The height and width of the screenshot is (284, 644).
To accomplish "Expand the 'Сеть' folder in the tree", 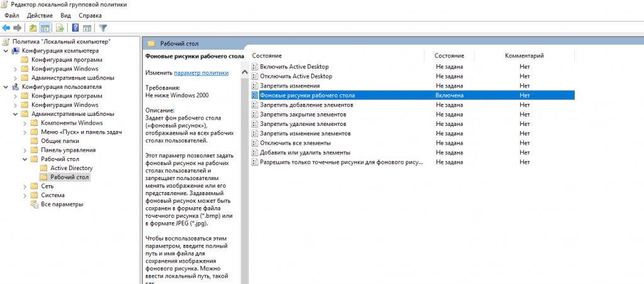I will click(25, 186).
